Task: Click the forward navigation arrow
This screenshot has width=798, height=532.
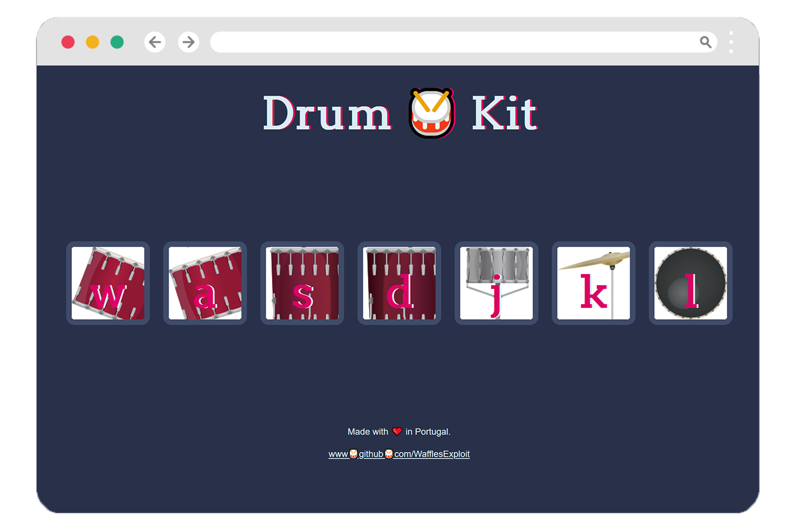Action: (188, 42)
